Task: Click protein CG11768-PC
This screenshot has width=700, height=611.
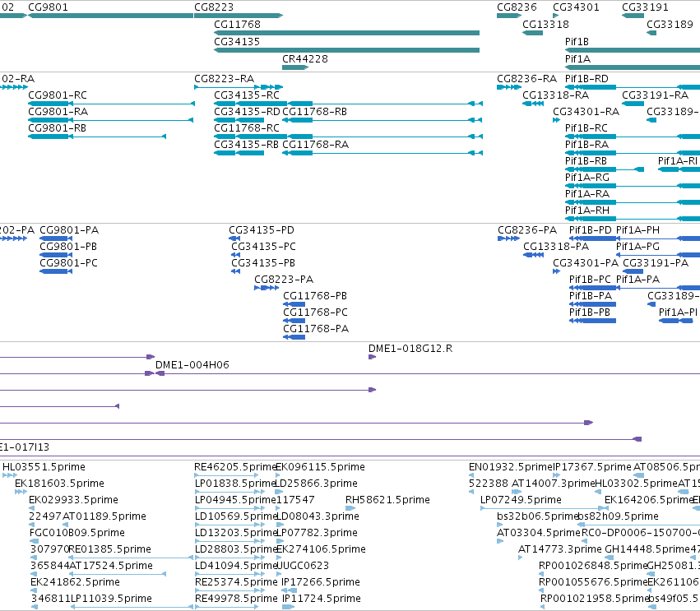Action: click(x=315, y=313)
